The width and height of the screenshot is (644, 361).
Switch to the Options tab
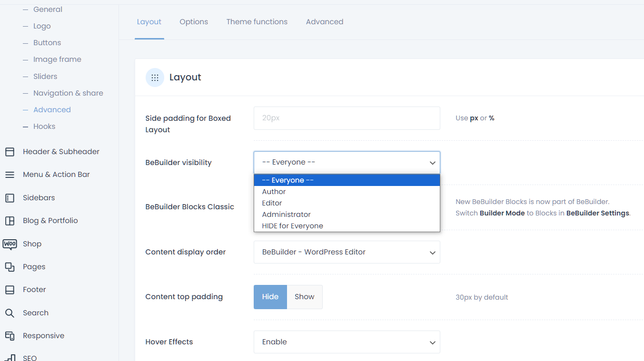(x=194, y=22)
